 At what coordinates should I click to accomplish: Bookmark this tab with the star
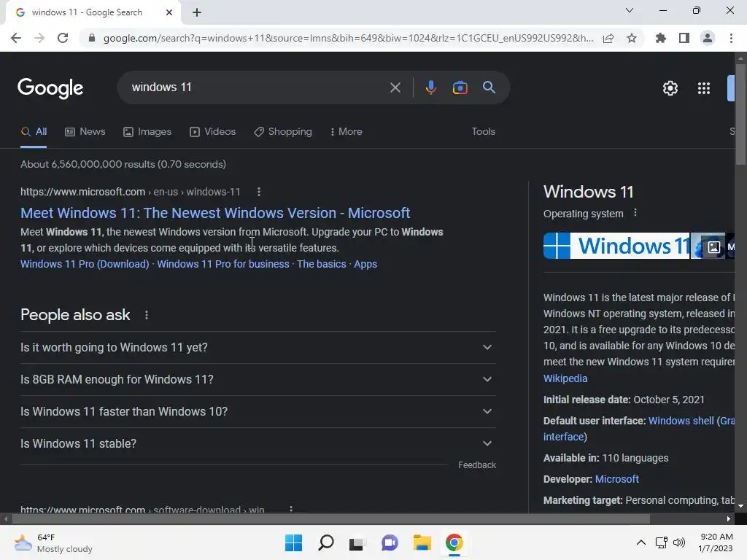point(632,38)
